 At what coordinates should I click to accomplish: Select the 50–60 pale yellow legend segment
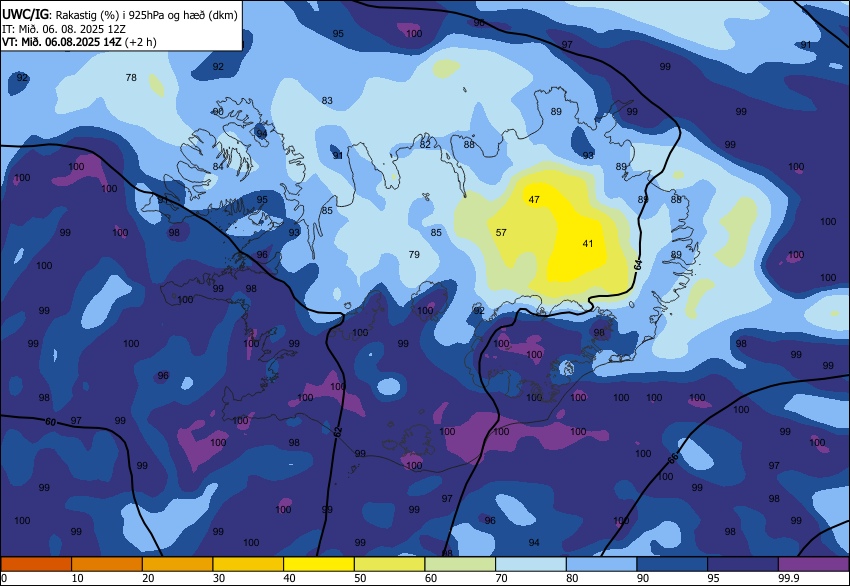(390, 564)
